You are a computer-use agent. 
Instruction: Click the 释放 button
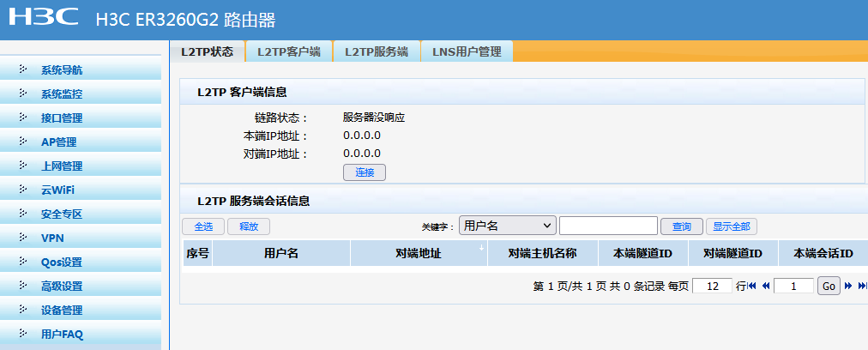pos(249,226)
